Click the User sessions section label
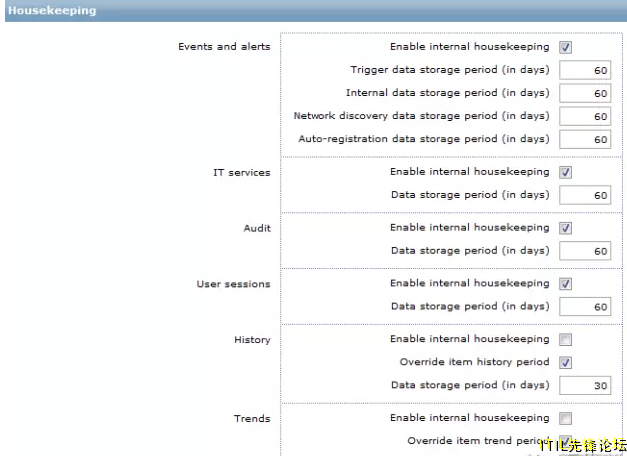 pos(234,284)
